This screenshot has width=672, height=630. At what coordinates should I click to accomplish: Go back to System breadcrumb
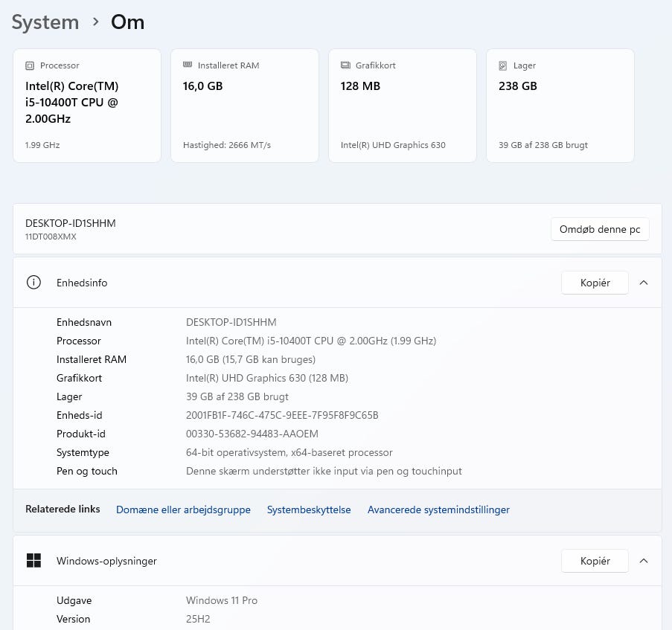45,22
